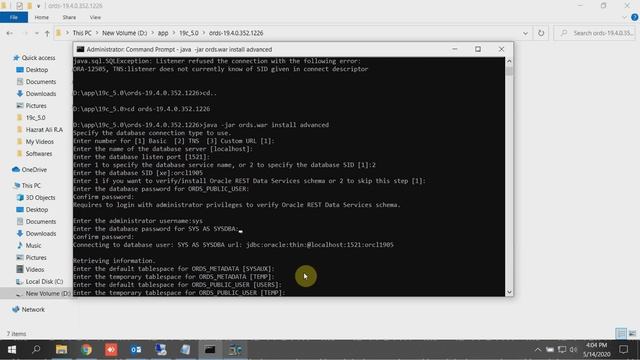Click the Search ords-19.4.0.35 field

[x=595, y=33]
